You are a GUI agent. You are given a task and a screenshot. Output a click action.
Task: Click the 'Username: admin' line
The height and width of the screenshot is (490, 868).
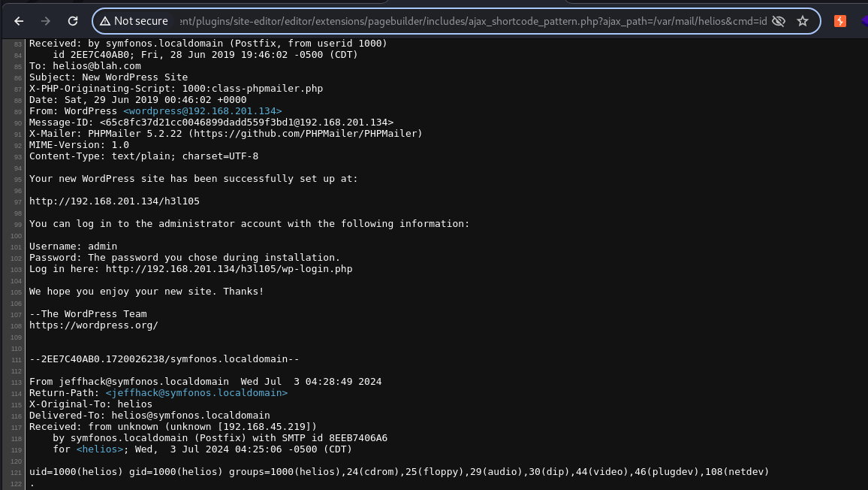[x=73, y=246]
